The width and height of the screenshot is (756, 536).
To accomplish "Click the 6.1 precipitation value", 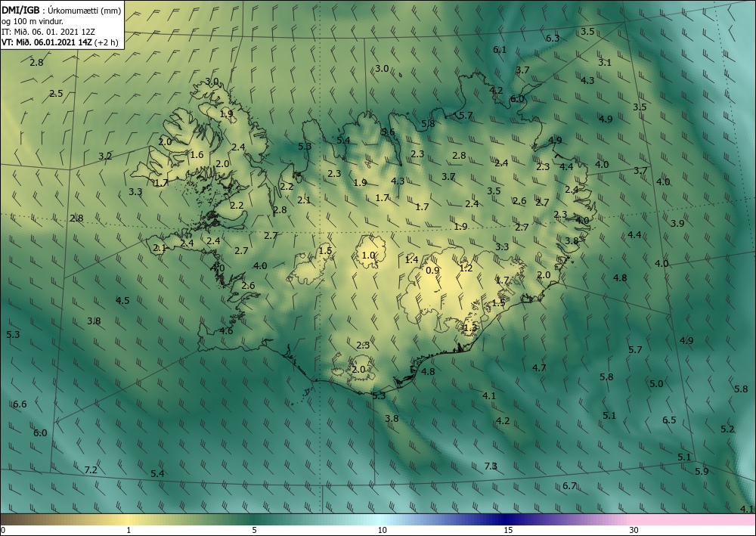I will (500, 49).
